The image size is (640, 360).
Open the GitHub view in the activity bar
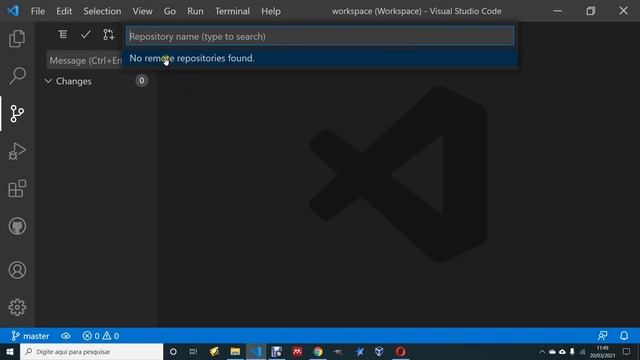(x=17, y=226)
